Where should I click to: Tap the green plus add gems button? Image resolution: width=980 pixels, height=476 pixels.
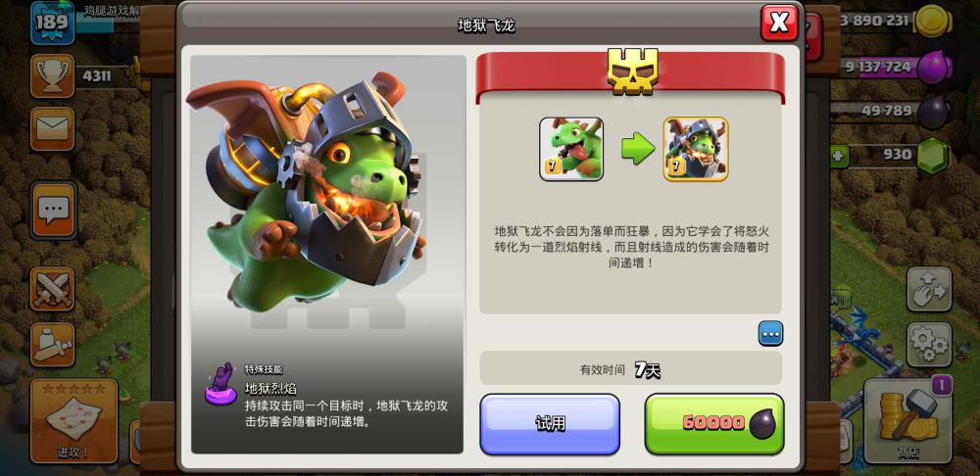coord(840,156)
